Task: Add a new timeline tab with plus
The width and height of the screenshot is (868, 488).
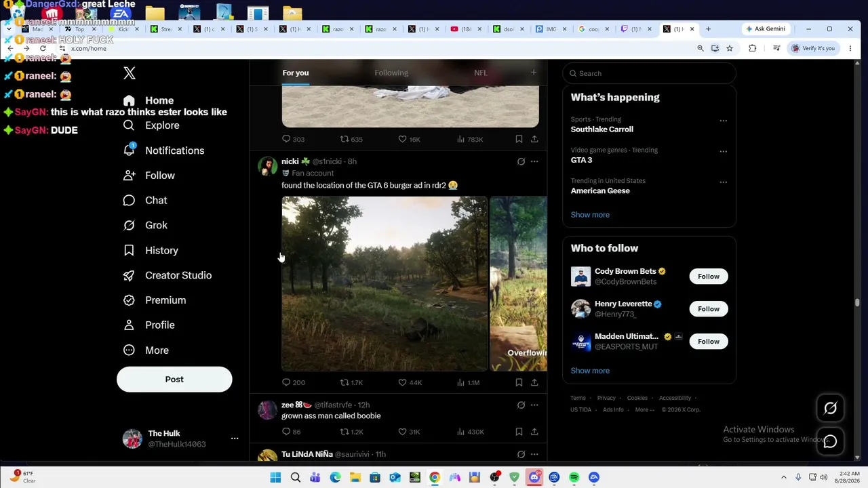Action: point(534,73)
